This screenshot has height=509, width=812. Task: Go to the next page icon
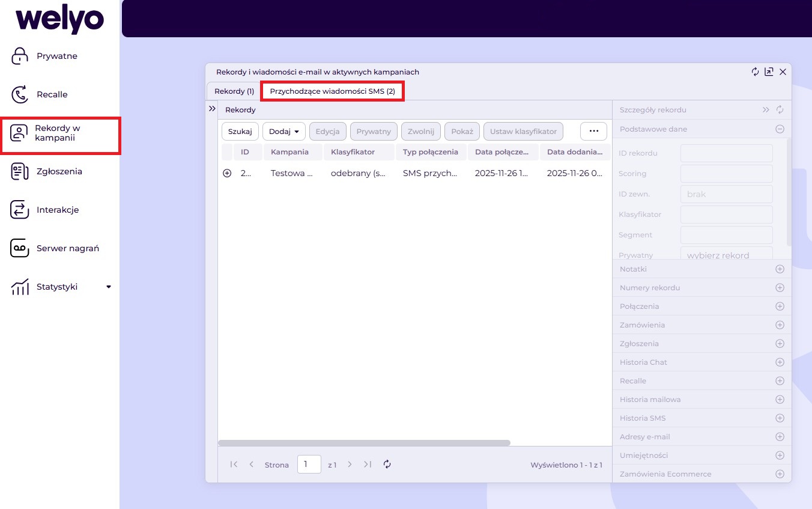350,465
